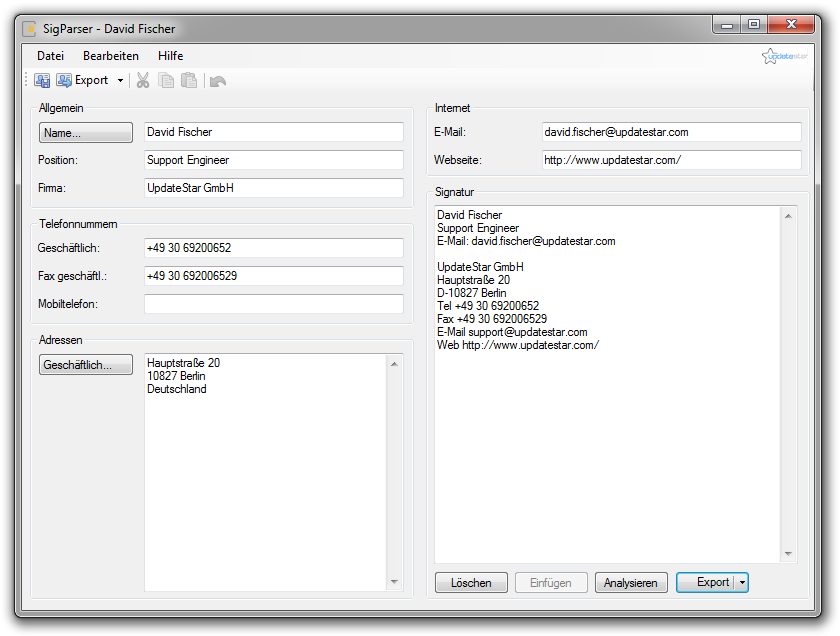Screen dimensions: 840x636
Task: Open the Datei menu
Action: point(50,56)
